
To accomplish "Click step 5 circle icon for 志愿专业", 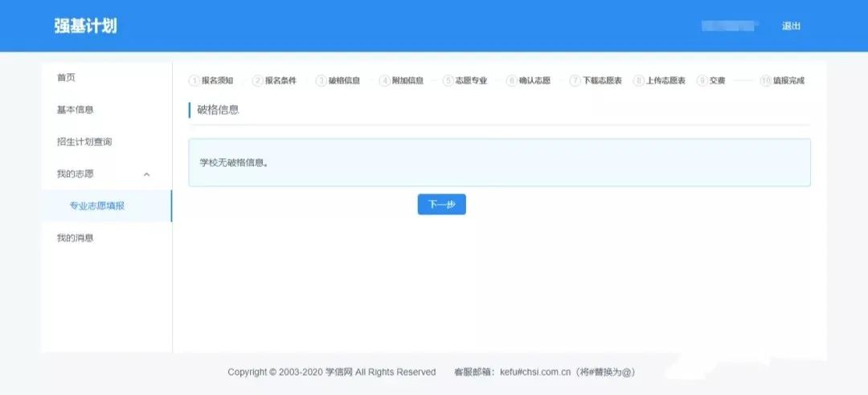I will pyautogui.click(x=448, y=81).
